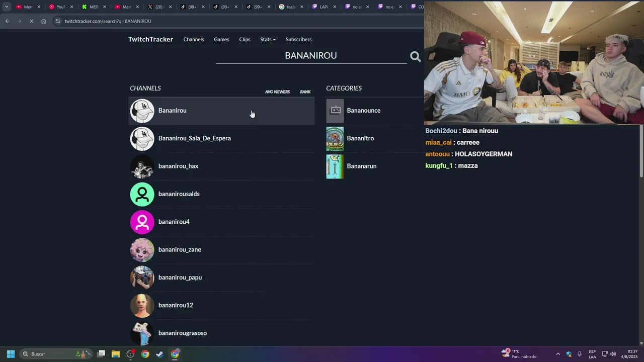Select the bananirou12 channel name

tap(176, 305)
